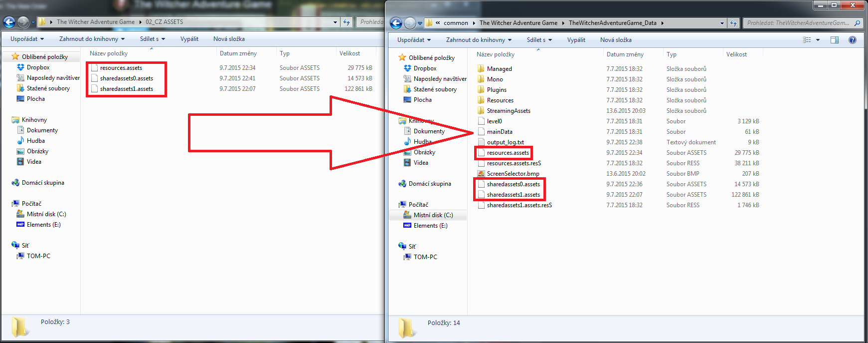Image resolution: width=868 pixels, height=343 pixels.
Task: Click Vypálit in left window toolbar
Action: tap(189, 39)
